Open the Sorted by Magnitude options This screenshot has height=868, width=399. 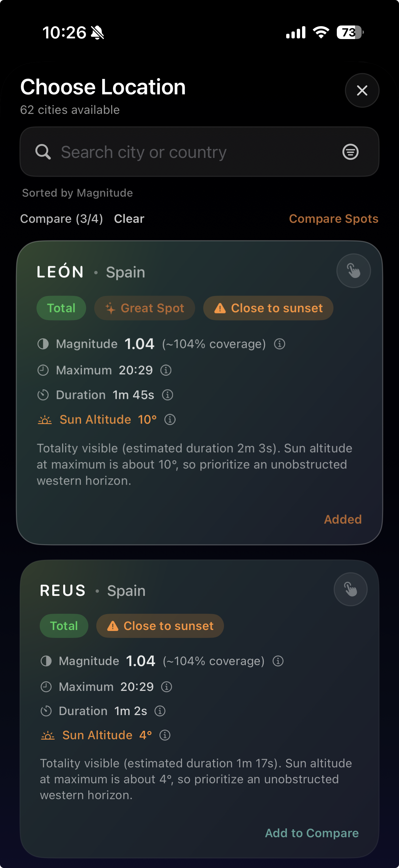point(77,193)
